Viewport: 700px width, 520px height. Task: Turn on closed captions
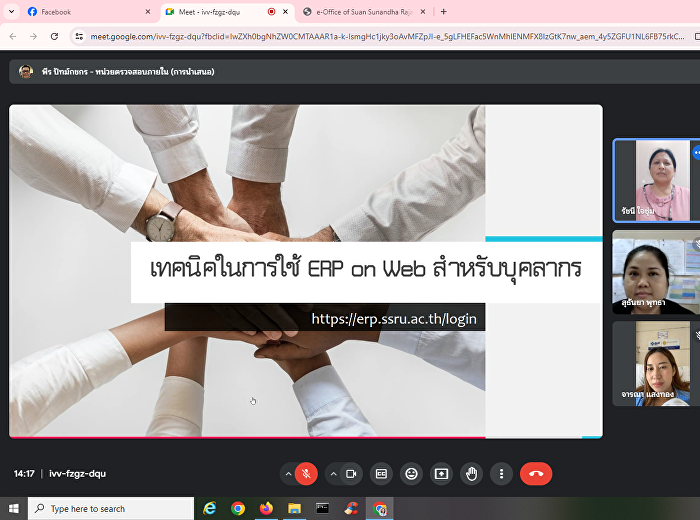[x=381, y=474]
